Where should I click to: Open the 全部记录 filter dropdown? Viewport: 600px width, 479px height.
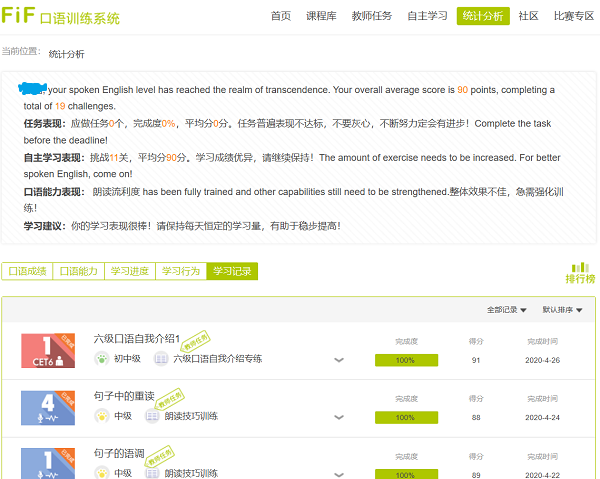(x=506, y=310)
